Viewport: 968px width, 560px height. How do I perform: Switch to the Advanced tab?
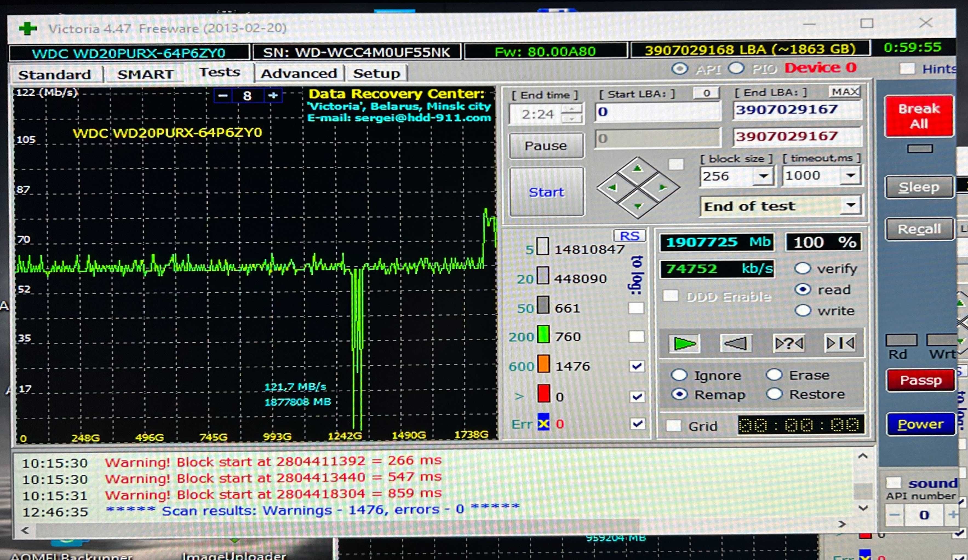[x=299, y=73]
